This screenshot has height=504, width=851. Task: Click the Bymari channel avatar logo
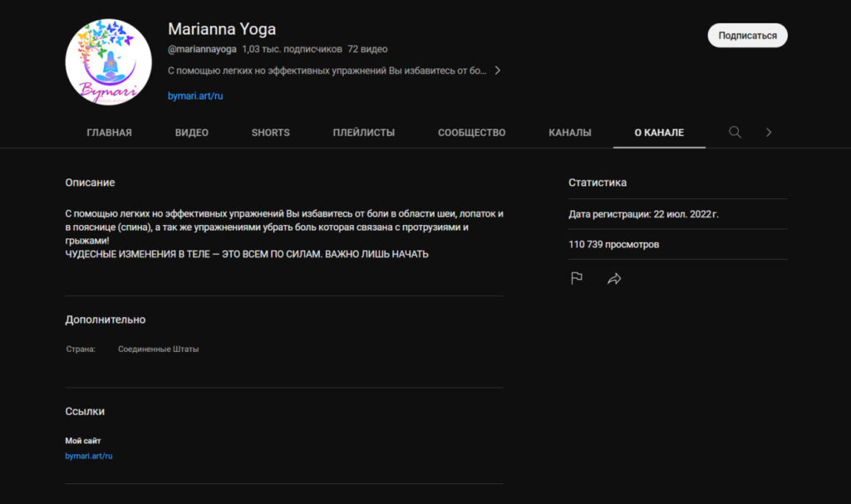[x=108, y=62]
